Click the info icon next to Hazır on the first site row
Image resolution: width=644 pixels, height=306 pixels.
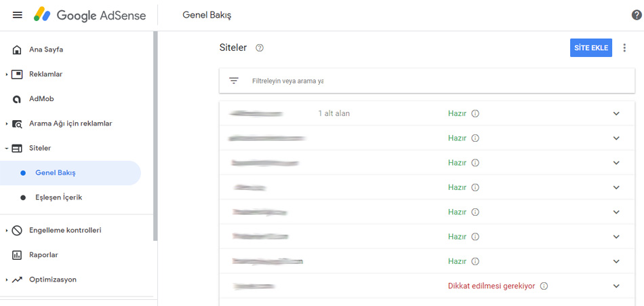coord(475,113)
